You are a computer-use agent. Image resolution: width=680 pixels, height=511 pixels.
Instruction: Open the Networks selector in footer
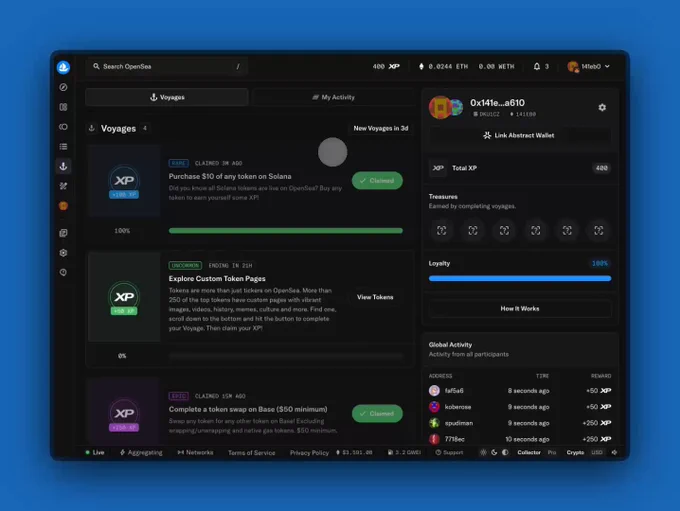pyautogui.click(x=195, y=452)
